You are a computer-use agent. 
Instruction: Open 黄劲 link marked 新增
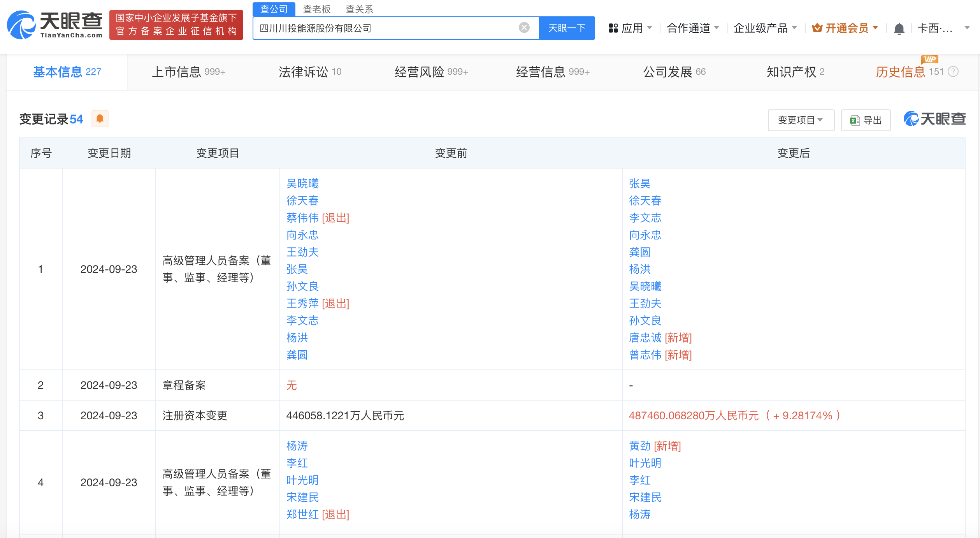(640, 446)
